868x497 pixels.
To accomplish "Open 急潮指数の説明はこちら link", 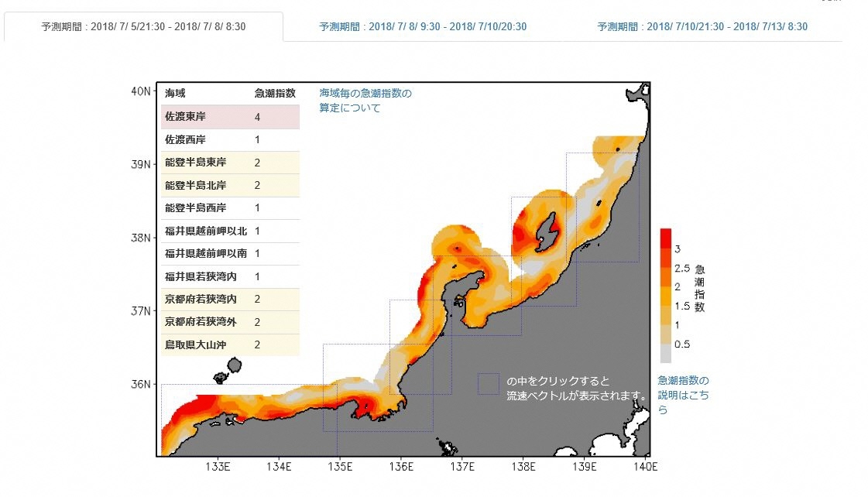I will [x=683, y=395].
